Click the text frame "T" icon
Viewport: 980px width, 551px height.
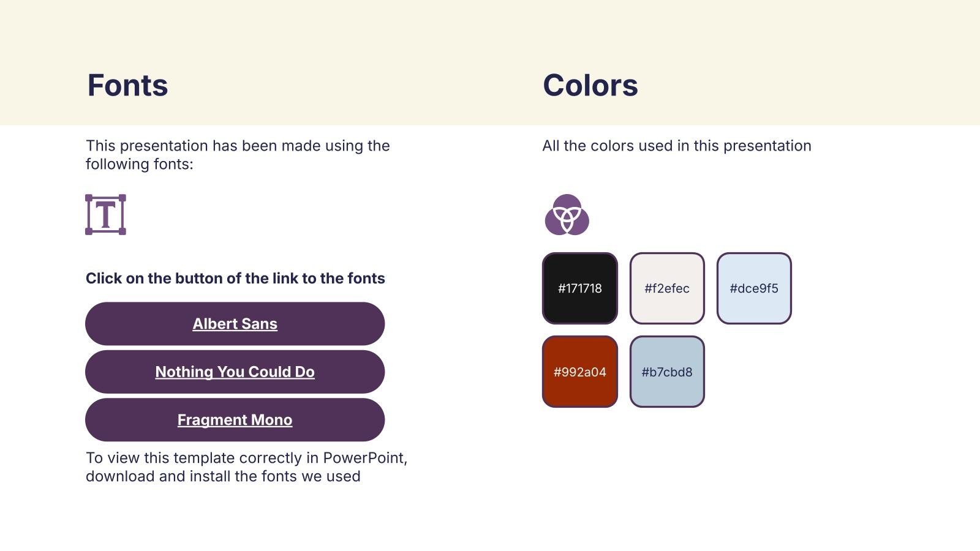105,214
